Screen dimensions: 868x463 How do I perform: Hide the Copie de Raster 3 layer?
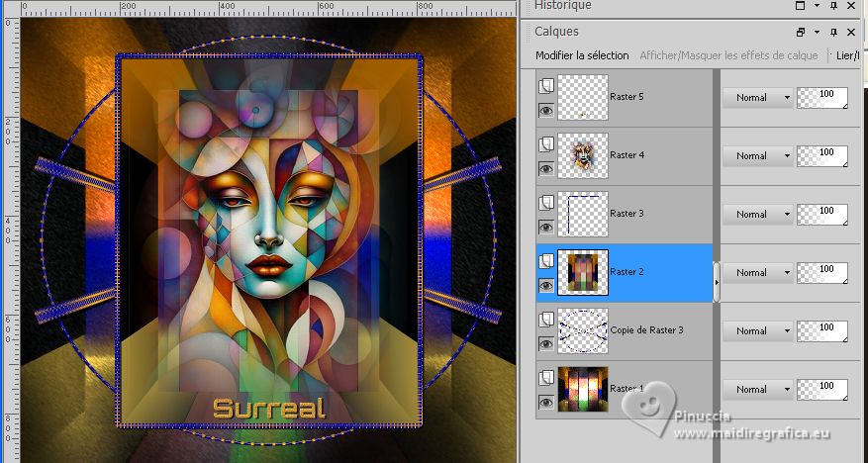(545, 344)
